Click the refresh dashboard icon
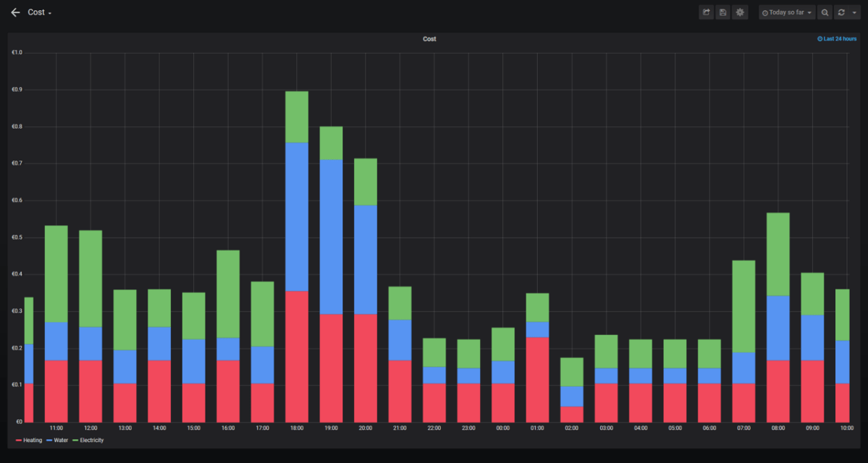Viewport: 868px width, 463px height. [x=840, y=12]
